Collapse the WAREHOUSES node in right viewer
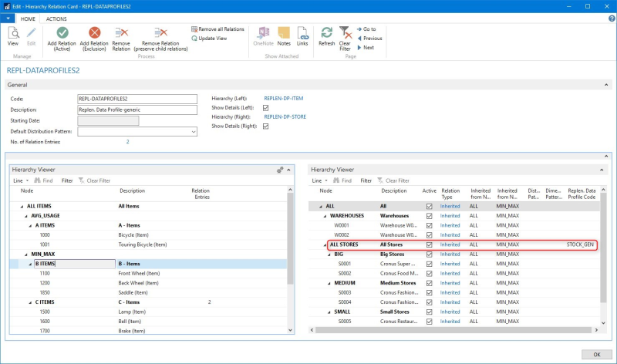 (x=325, y=216)
